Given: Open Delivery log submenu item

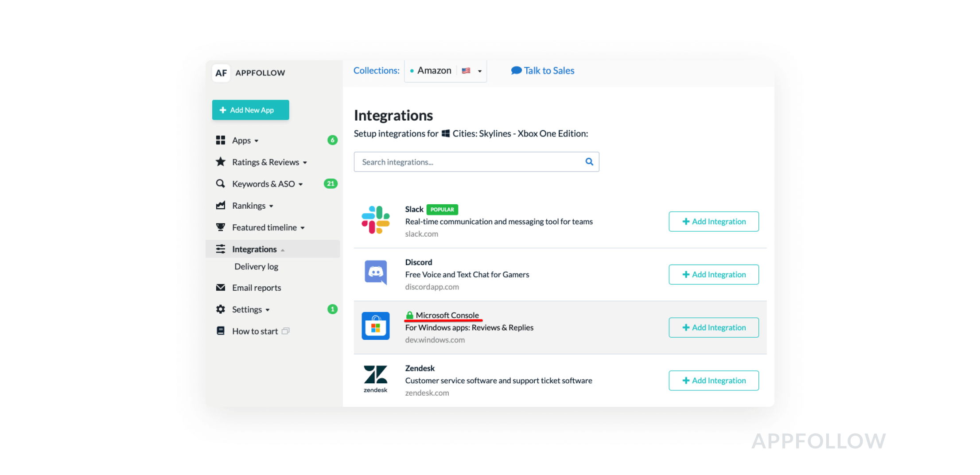Looking at the screenshot, I should coord(256,267).
